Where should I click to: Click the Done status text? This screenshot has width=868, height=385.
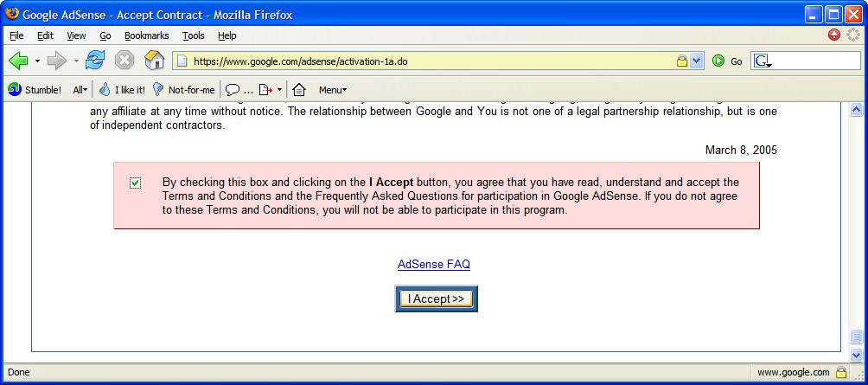pos(19,372)
